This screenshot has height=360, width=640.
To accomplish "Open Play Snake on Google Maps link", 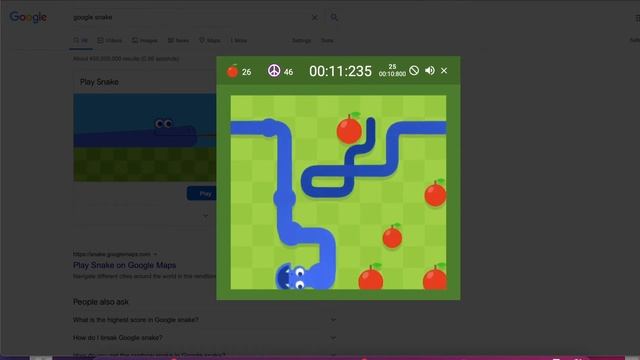I will coord(124,265).
